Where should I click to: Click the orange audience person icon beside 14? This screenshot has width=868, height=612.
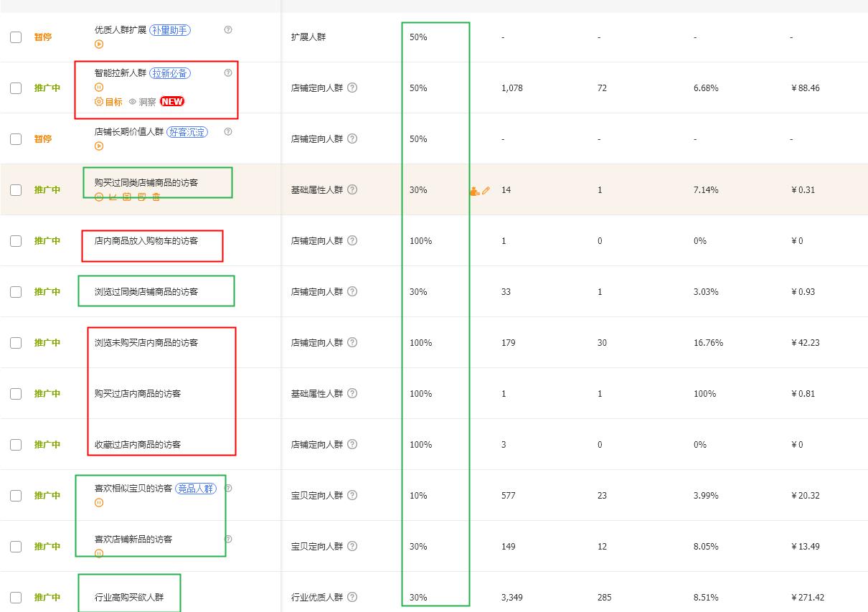point(475,189)
